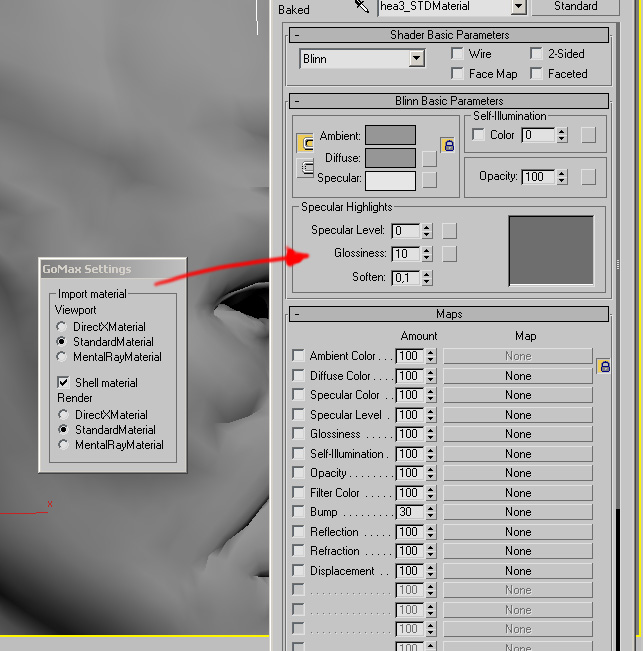The image size is (643, 651).
Task: Click the Specular color swatch
Action: click(x=390, y=181)
